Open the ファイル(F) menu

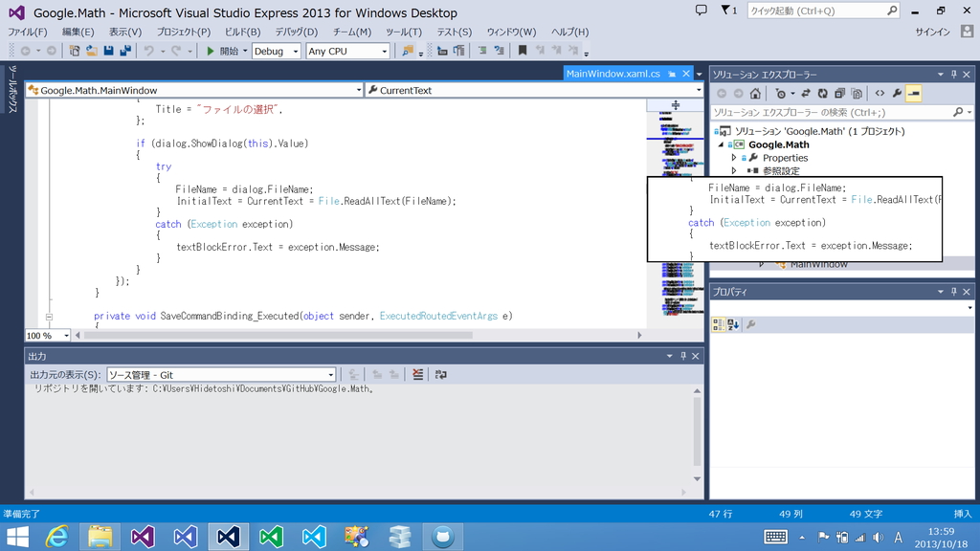coord(28,32)
